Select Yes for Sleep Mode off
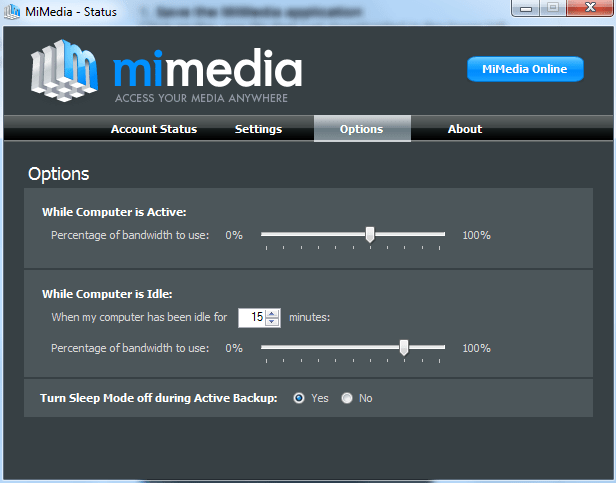616x483 pixels. (299, 398)
